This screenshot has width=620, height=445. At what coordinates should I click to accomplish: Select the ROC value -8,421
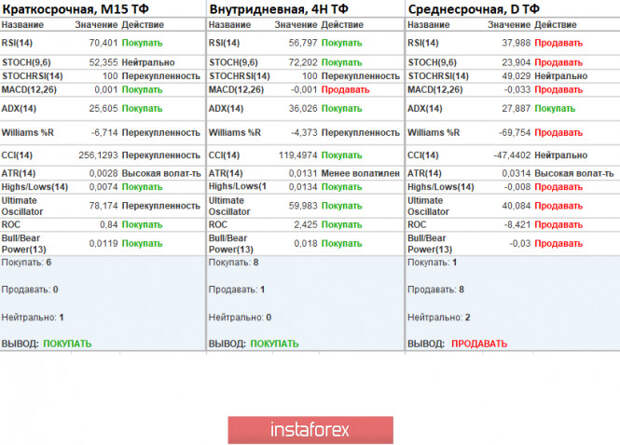(x=517, y=225)
